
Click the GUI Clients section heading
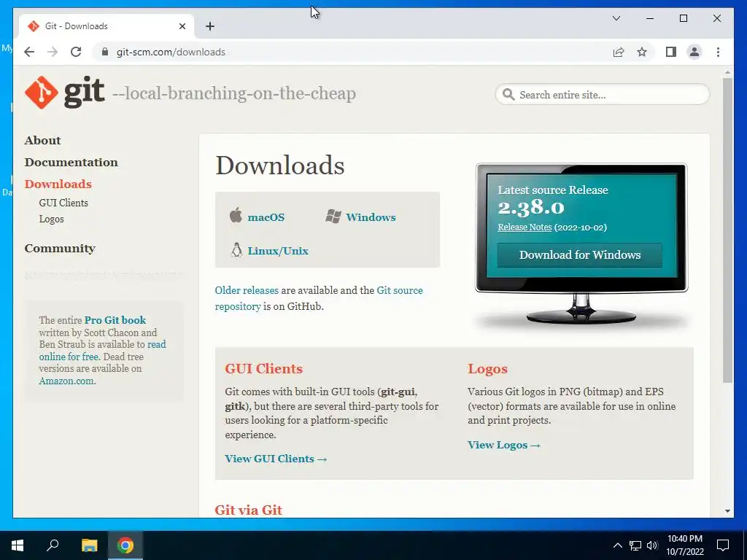click(263, 368)
